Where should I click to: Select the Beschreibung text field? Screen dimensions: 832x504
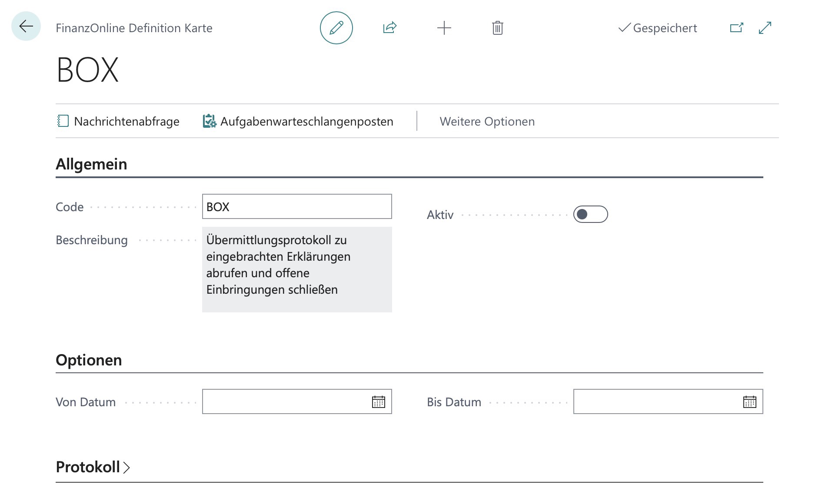pyautogui.click(x=297, y=269)
